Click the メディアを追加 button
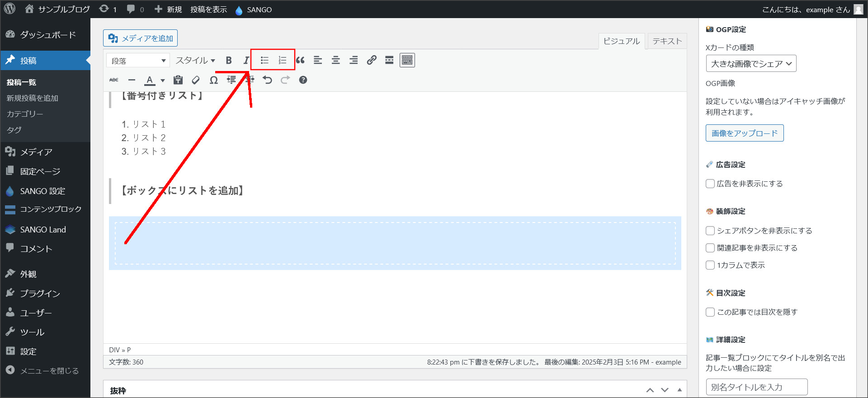868x398 pixels. pos(141,38)
